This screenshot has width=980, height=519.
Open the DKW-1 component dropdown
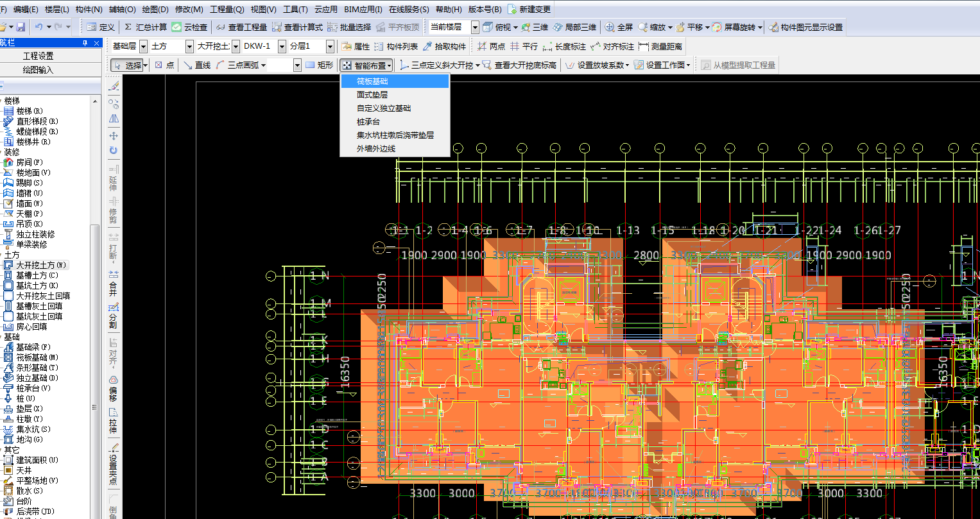point(282,46)
